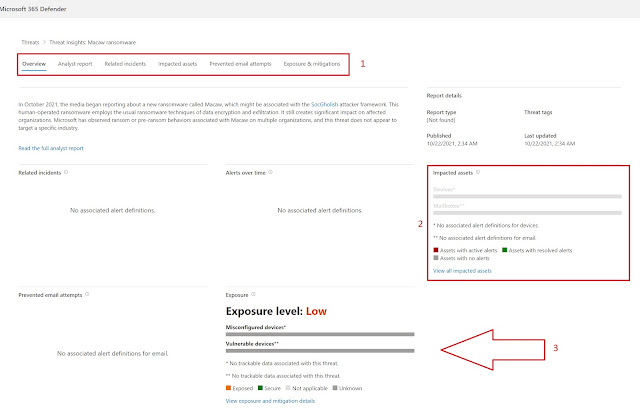The image size is (640, 408).
Task: Click the Published date value
Action: click(452, 144)
